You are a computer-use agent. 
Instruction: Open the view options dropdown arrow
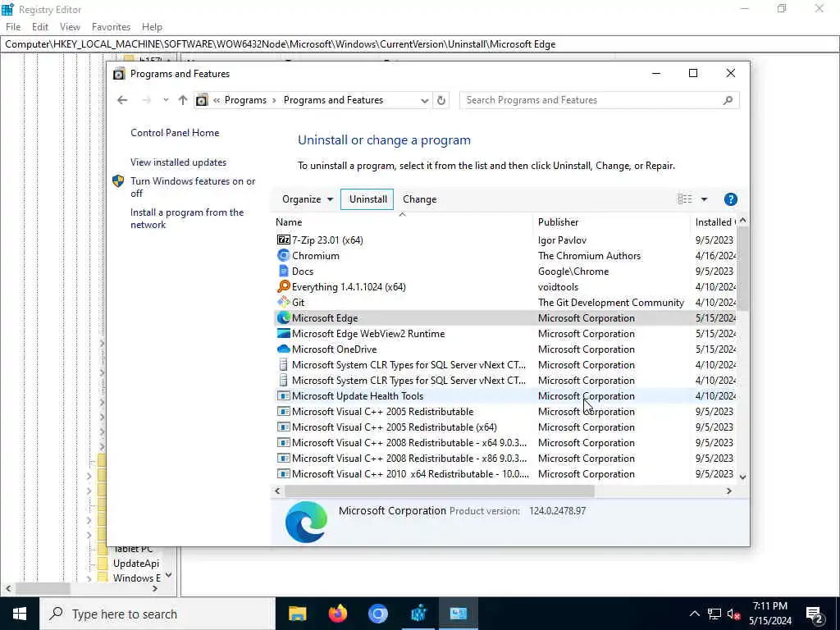pos(704,199)
